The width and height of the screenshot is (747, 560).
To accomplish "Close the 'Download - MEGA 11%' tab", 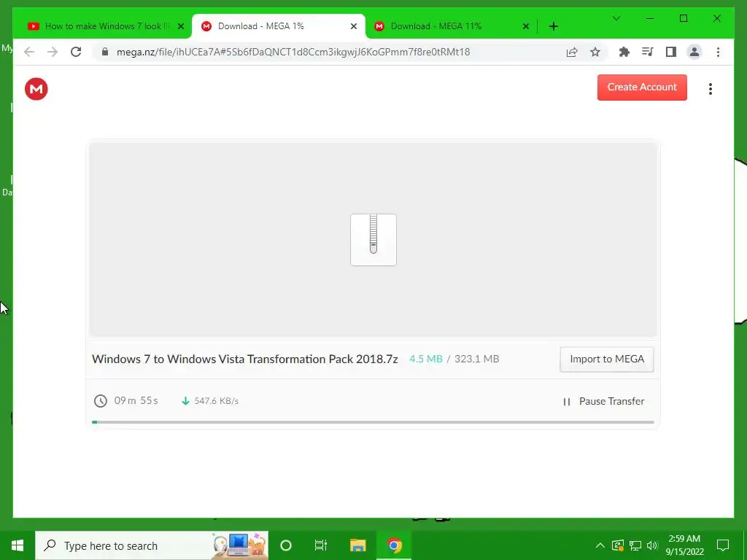I will pos(526,26).
